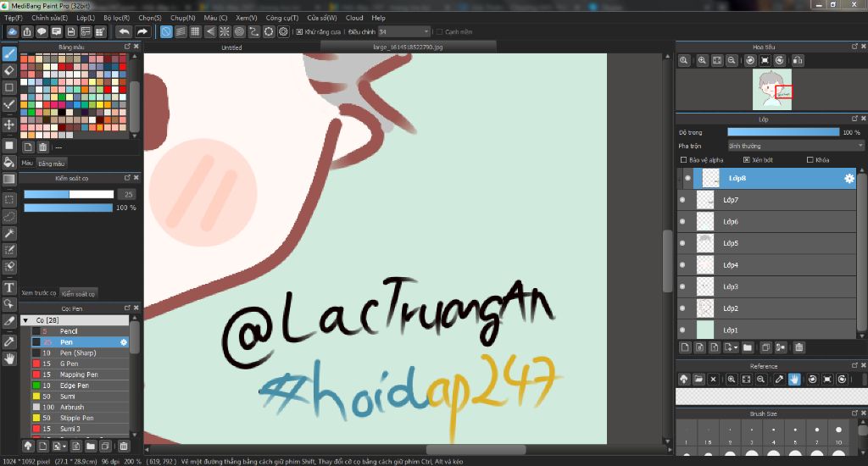Enable the concentric circle snap icon
Image resolution: width=868 pixels, height=466 pixels.
239,32
